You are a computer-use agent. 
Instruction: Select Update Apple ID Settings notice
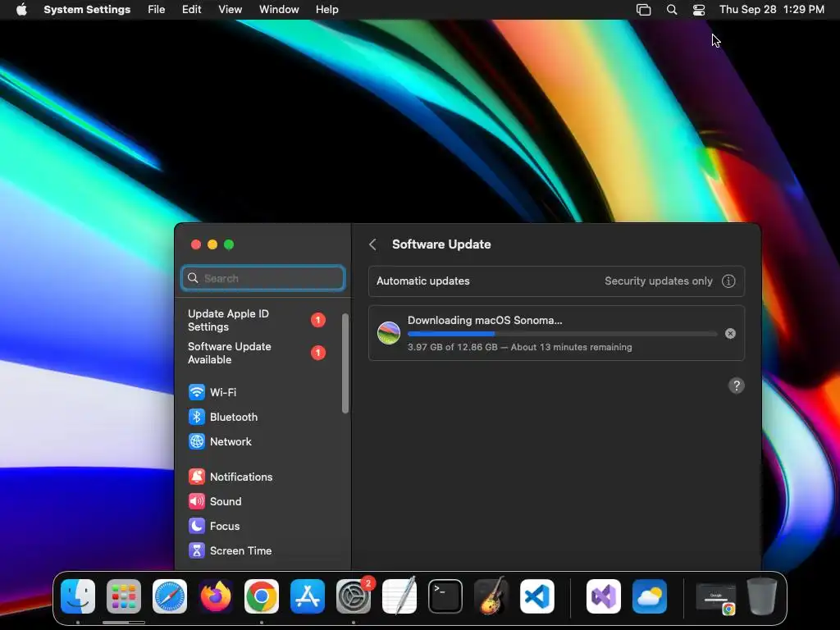click(256, 321)
